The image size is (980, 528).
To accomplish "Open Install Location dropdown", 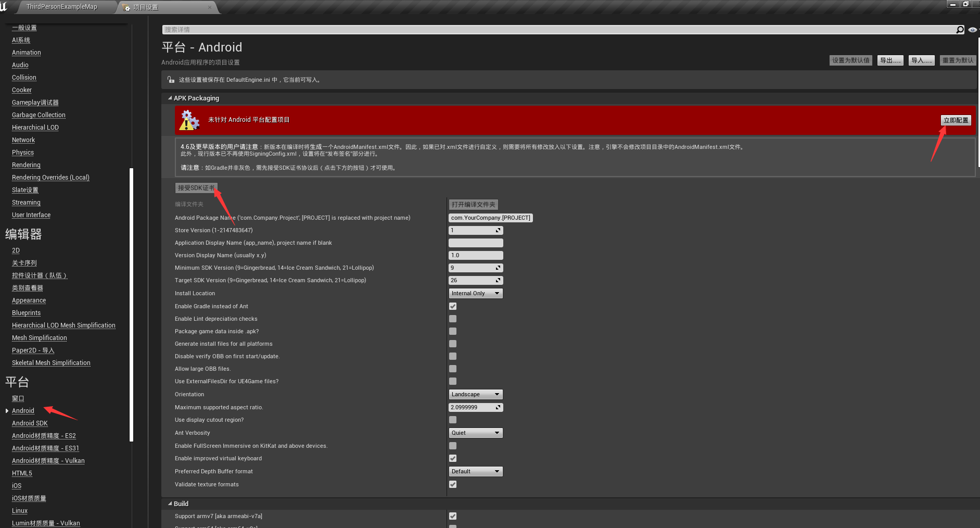I will [476, 293].
